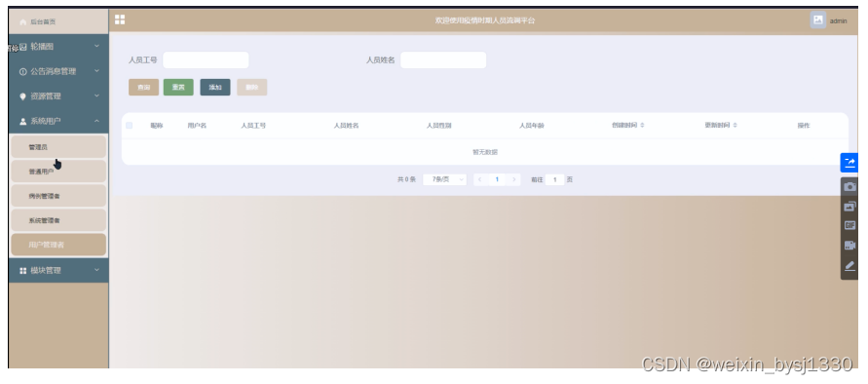Toggle the select-all checkbox in table header

point(129,126)
